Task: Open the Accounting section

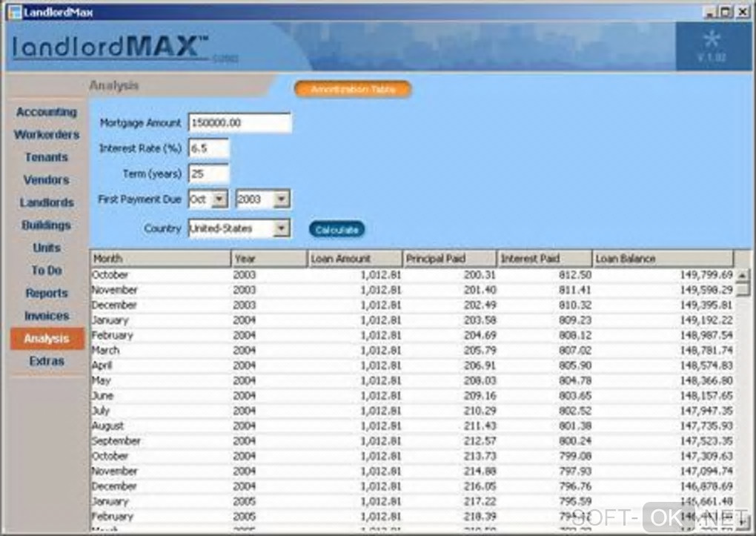Action: [x=46, y=112]
